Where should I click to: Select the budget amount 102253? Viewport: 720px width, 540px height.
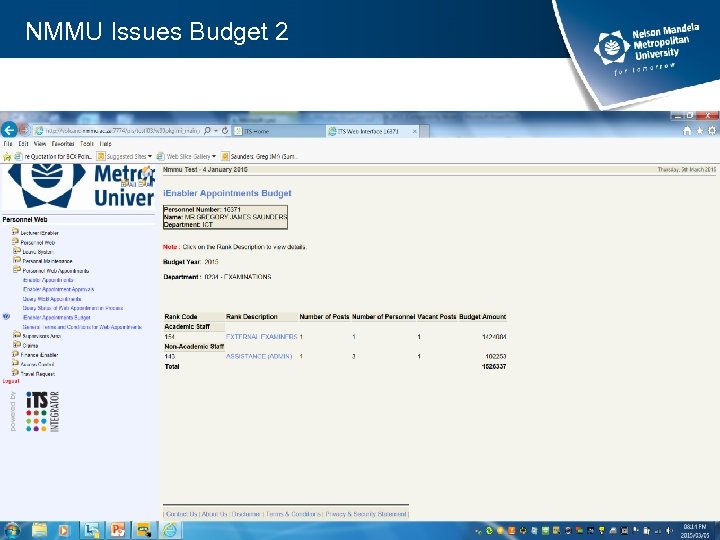click(495, 356)
